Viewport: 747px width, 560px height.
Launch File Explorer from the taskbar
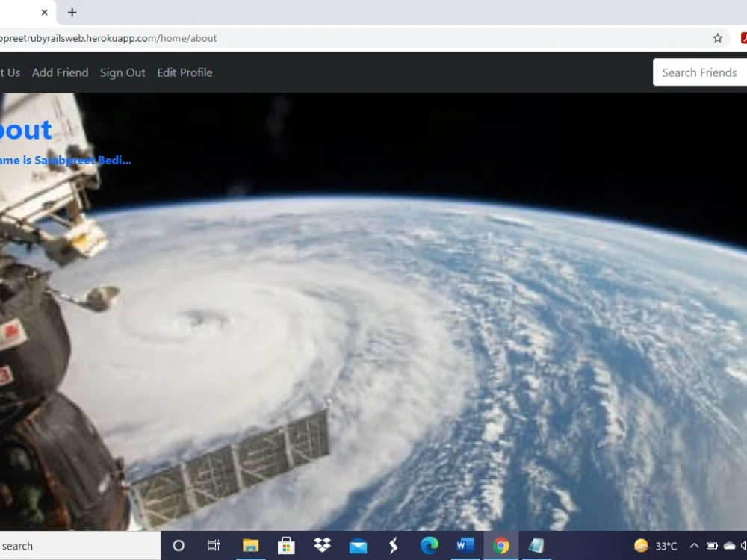click(x=250, y=546)
